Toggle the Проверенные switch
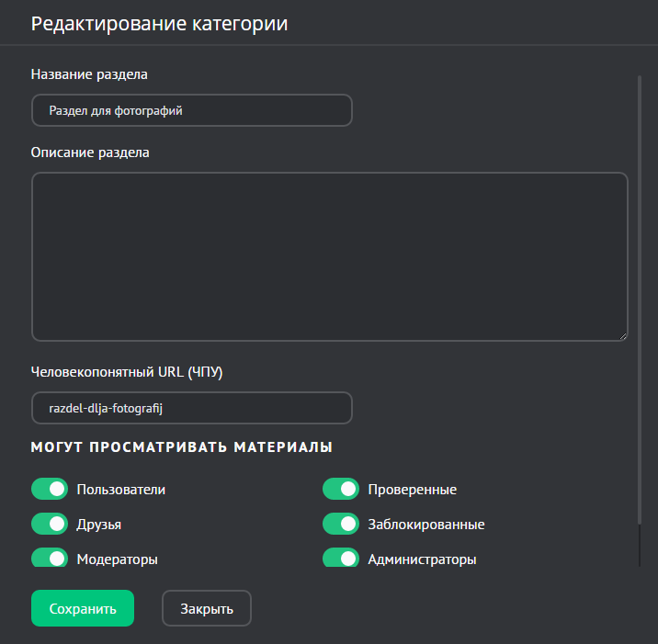 pyautogui.click(x=340, y=489)
